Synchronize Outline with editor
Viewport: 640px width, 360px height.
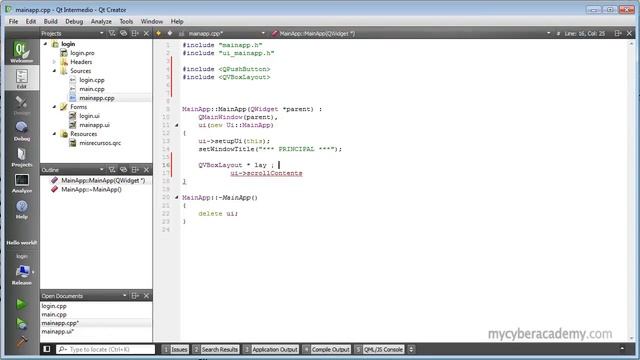coord(123,169)
